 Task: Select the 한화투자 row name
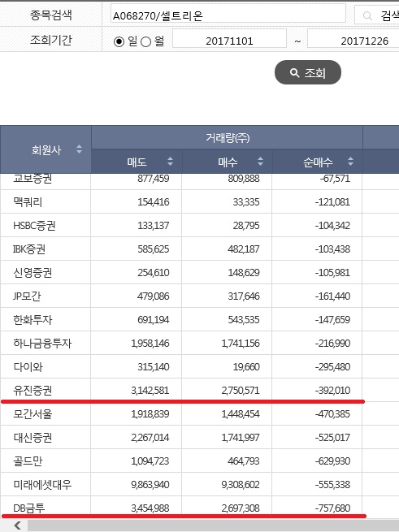click(x=33, y=320)
